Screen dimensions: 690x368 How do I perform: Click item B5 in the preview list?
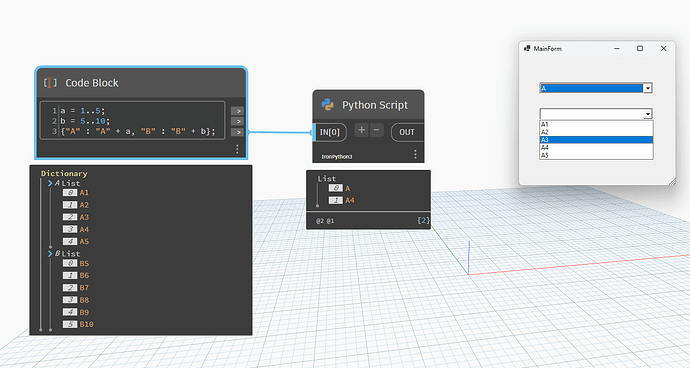[84, 264]
